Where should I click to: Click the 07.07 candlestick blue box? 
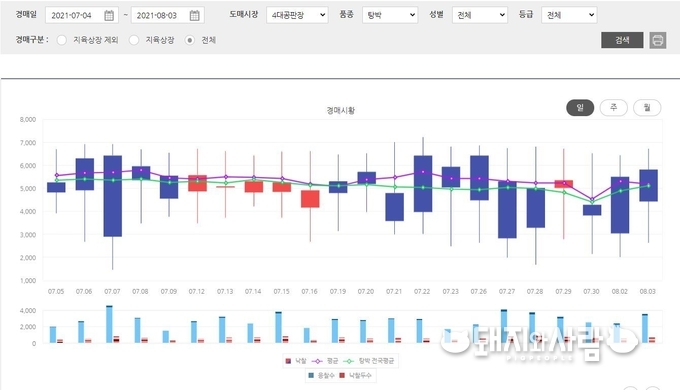(x=113, y=196)
